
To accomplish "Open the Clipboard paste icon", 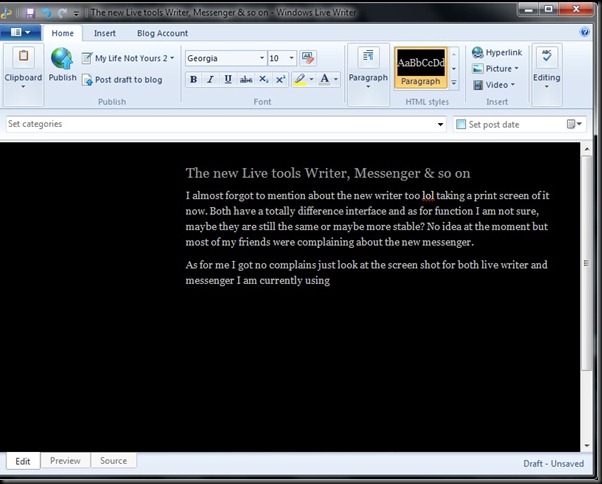I will pos(23,56).
